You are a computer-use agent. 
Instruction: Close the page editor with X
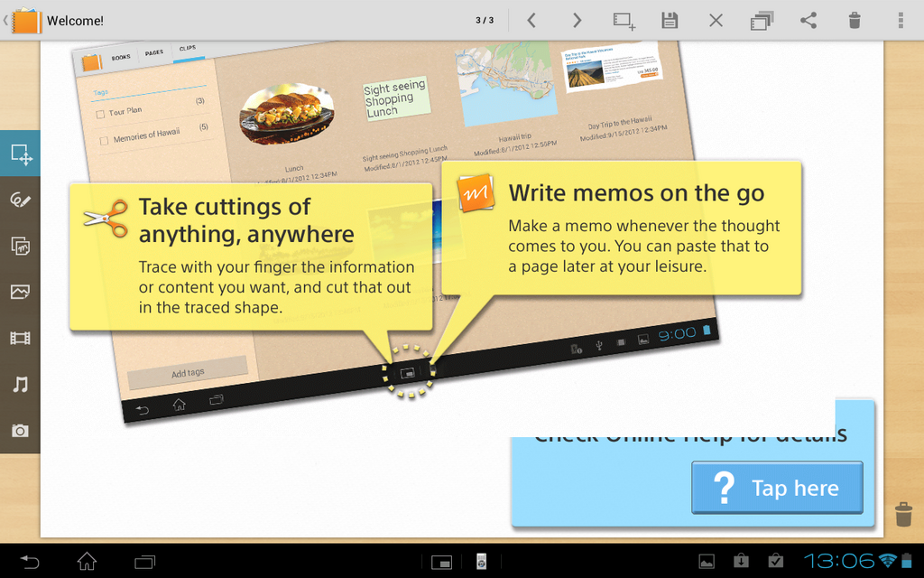tap(716, 21)
